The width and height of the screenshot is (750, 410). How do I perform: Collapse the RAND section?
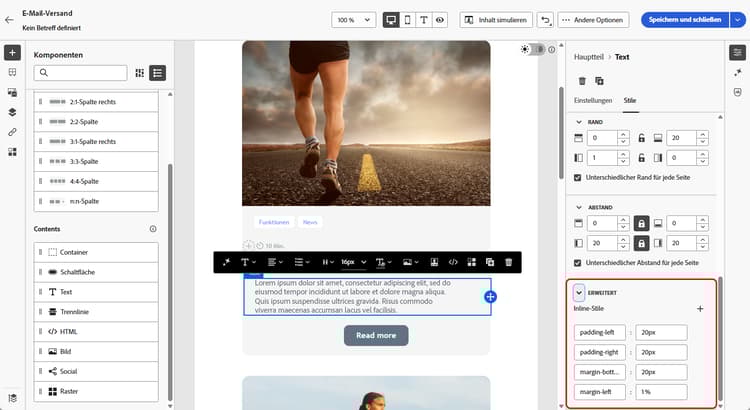(x=579, y=122)
